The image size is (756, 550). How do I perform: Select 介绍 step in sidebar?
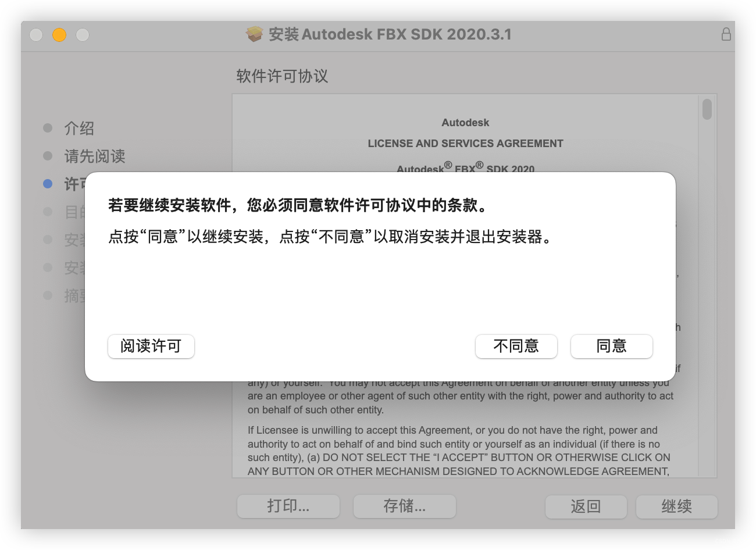[79, 128]
